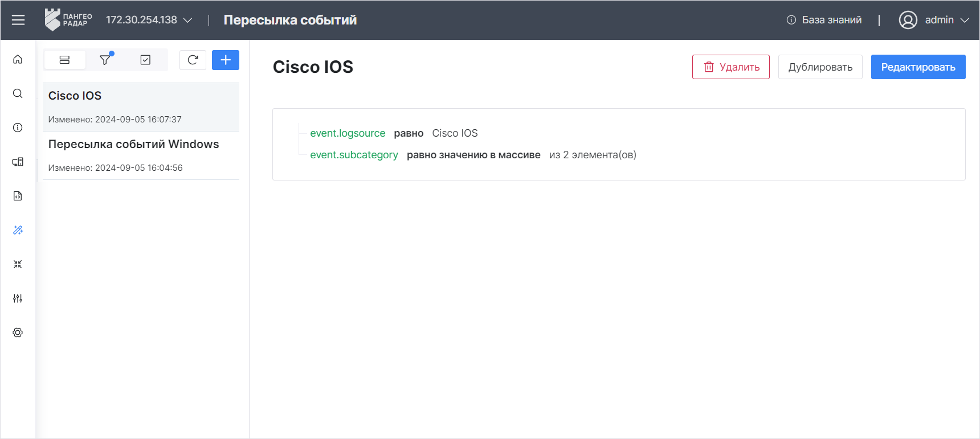Viewport: 980px width, 439px height.
Task: Open the admin user menu dropdown
Action: (946, 20)
